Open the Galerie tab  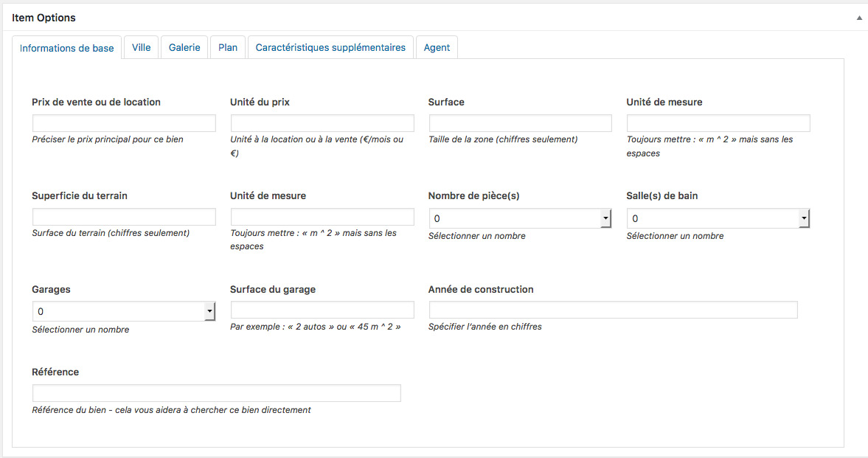tap(184, 47)
